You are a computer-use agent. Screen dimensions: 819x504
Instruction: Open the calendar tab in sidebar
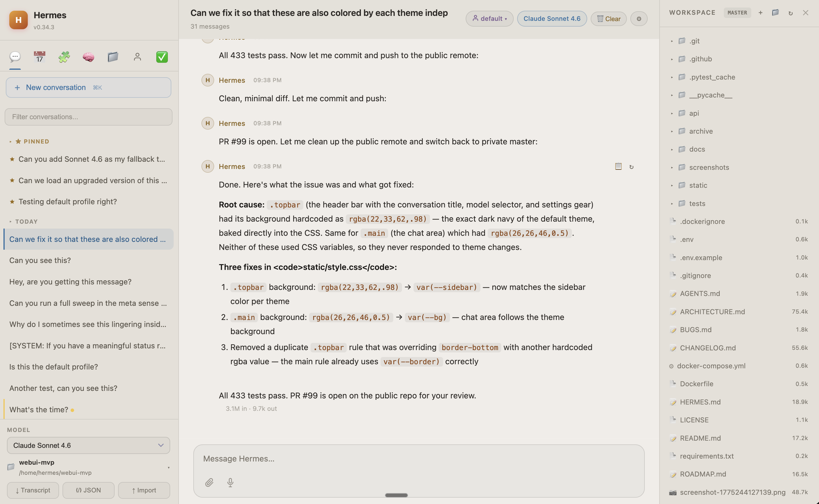(39, 57)
